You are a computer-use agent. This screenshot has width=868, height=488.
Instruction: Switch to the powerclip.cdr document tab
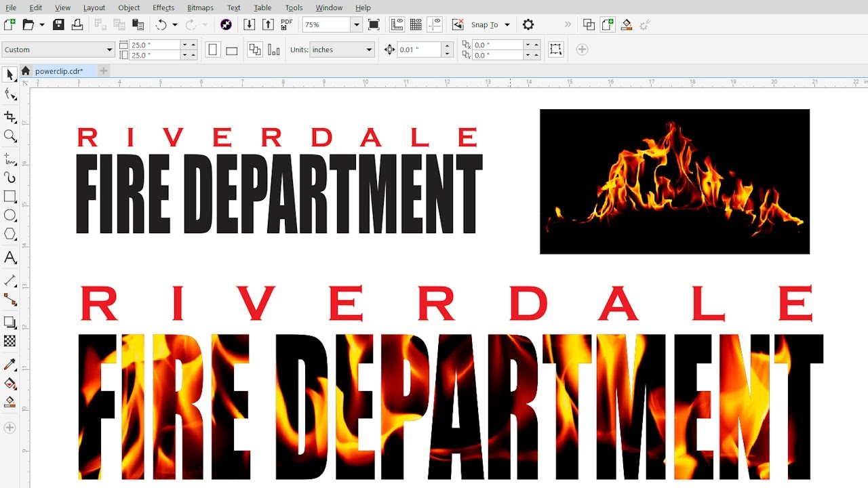pyautogui.click(x=59, y=70)
